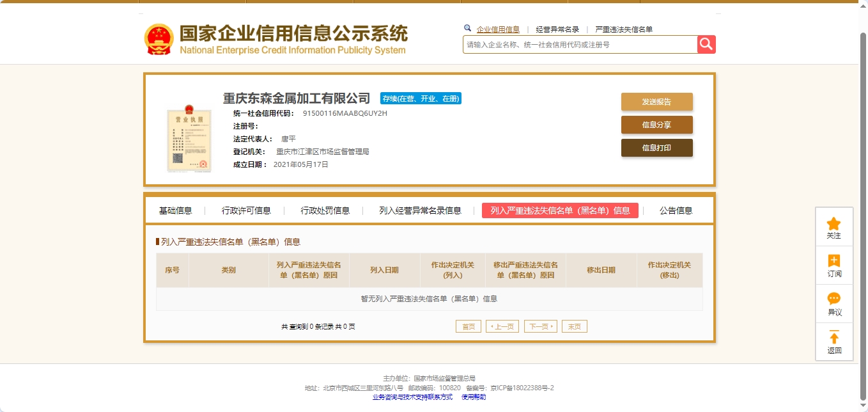The height and width of the screenshot is (412, 868).
Task: Click the 关注 star icon
Action: (x=833, y=224)
